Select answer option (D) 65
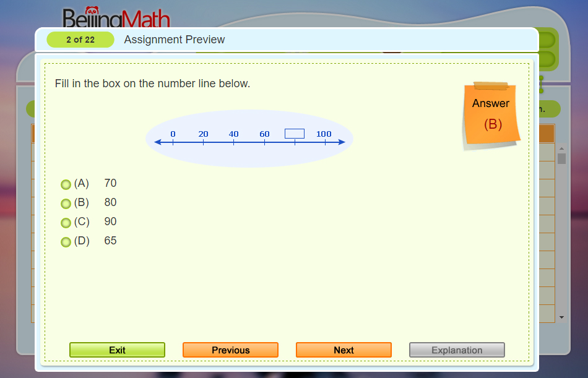Image resolution: width=588 pixels, height=378 pixels. (66, 242)
